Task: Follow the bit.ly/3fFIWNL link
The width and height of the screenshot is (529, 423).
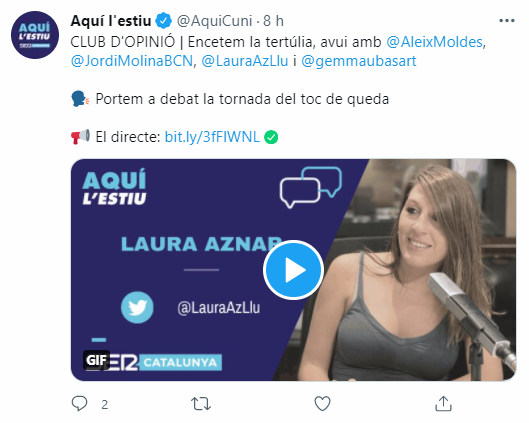Action: coord(212,137)
